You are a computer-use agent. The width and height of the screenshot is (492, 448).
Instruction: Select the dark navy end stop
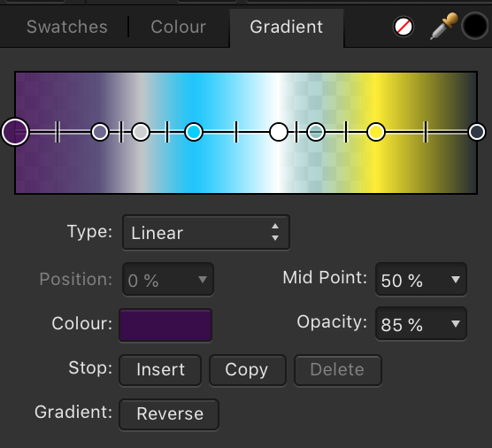point(477,132)
